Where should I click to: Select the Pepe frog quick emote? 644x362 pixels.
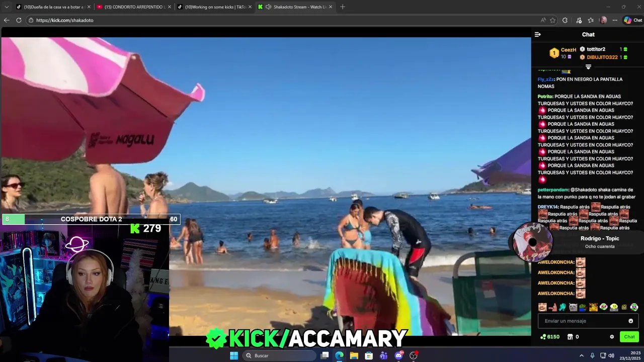click(583, 307)
